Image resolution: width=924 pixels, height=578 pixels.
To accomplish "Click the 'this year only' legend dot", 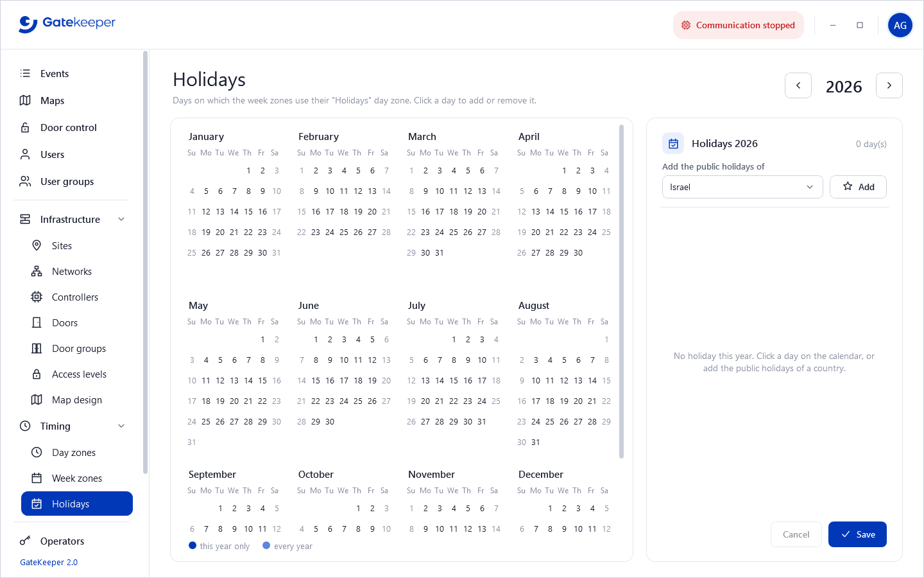I will coord(193,545).
